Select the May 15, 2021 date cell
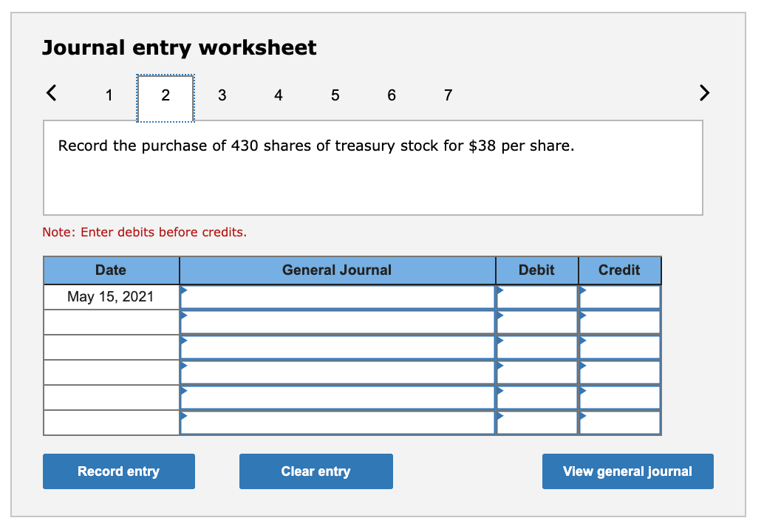 [x=111, y=296]
